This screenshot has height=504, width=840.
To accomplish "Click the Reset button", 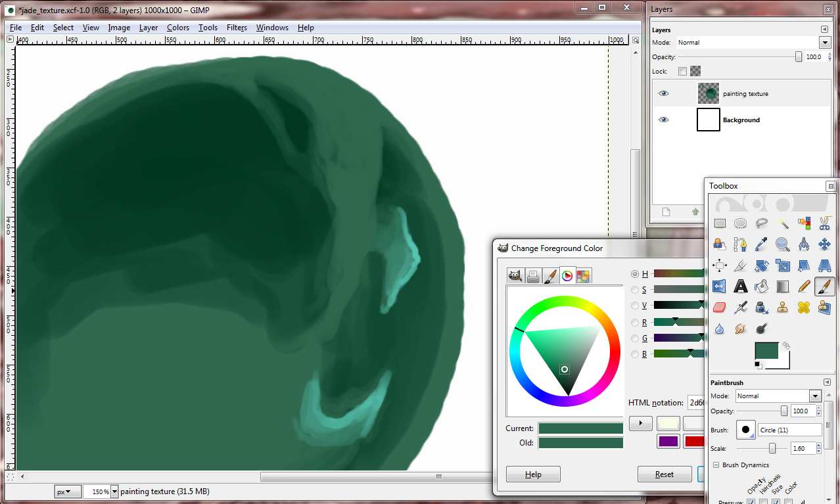I will pos(664,474).
